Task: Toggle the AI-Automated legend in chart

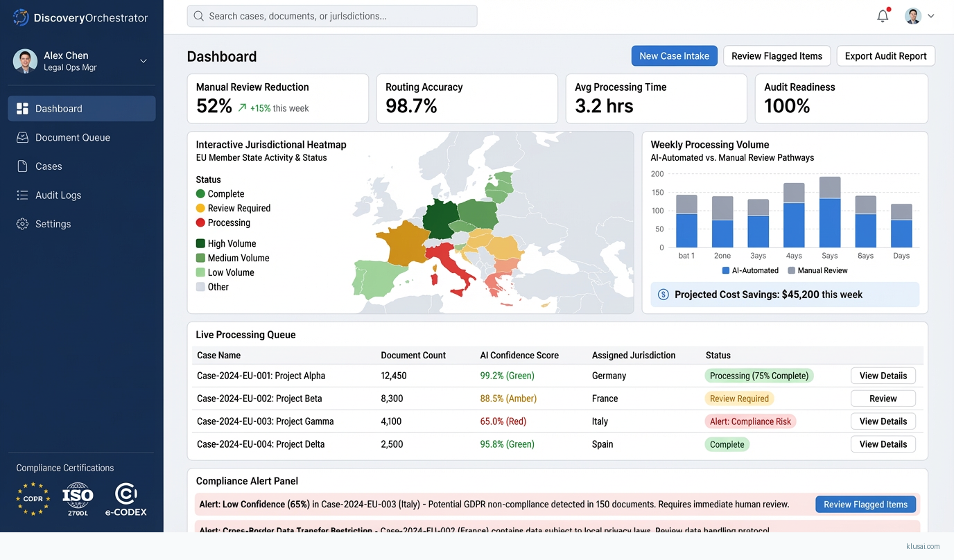Action: pyautogui.click(x=750, y=270)
